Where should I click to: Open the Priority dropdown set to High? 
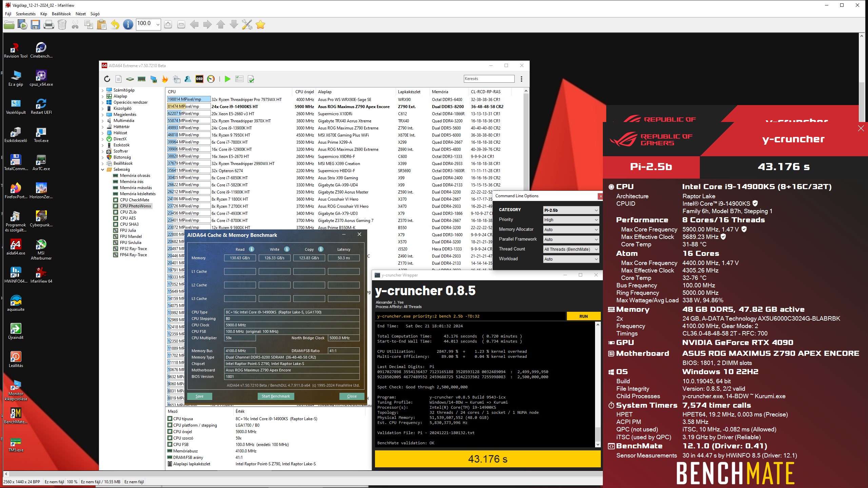571,220
